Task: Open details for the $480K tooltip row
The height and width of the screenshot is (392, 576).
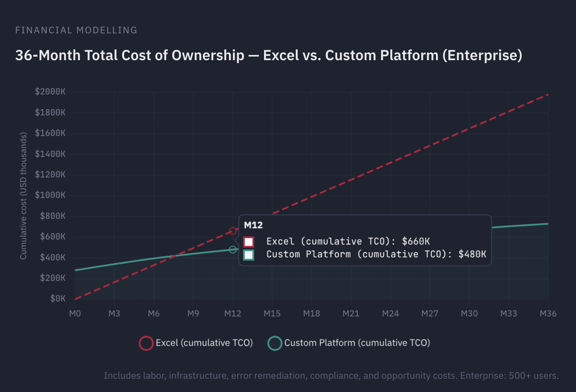Action: pyautogui.click(x=376, y=254)
